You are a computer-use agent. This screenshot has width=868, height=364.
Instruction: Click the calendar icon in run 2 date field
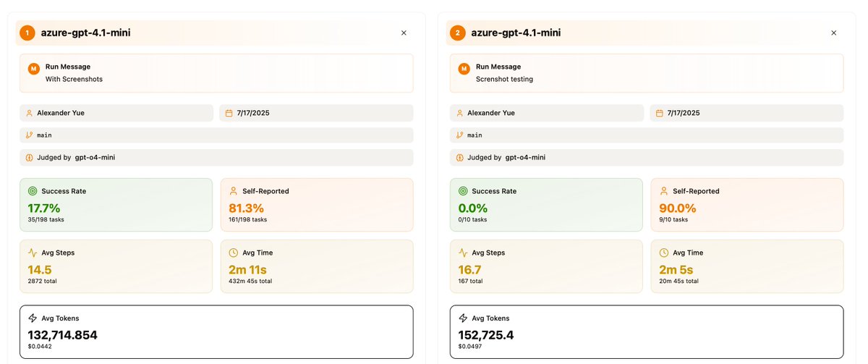(659, 113)
